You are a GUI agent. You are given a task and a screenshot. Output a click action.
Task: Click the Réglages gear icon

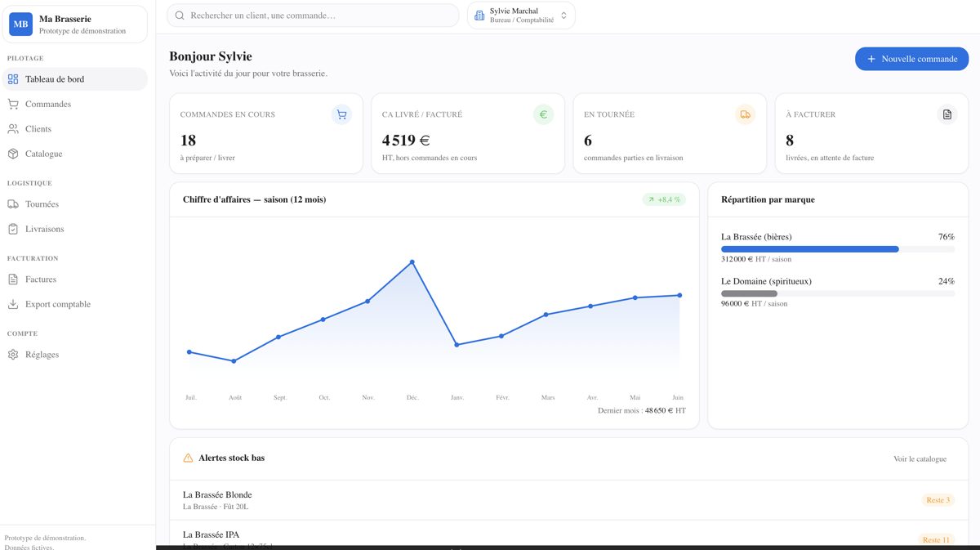click(13, 355)
